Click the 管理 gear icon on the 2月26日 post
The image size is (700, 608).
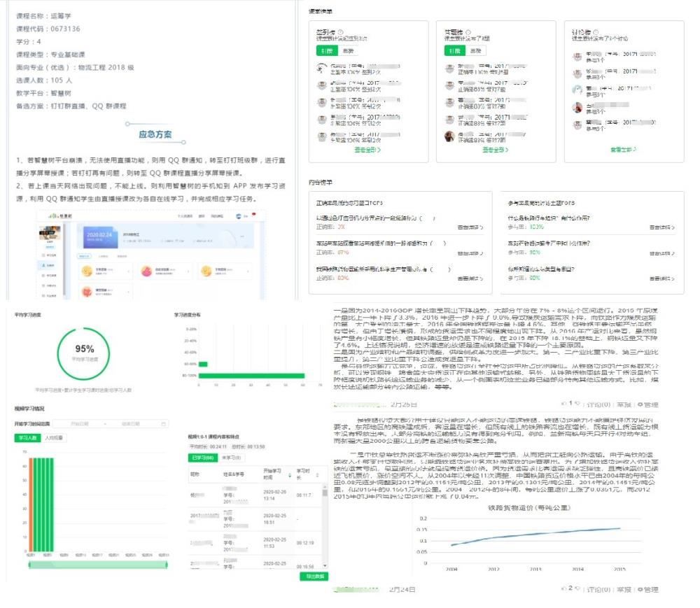click(x=640, y=404)
